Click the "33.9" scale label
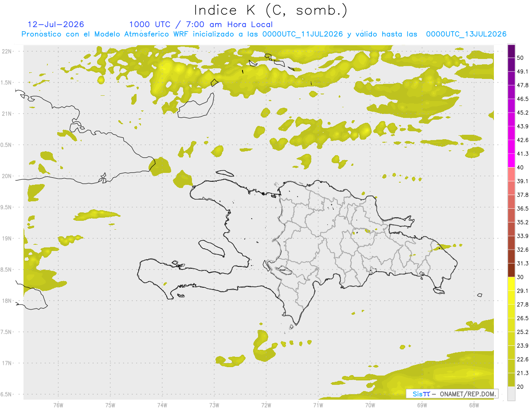This screenshot has width=532, height=411. pos(523,236)
